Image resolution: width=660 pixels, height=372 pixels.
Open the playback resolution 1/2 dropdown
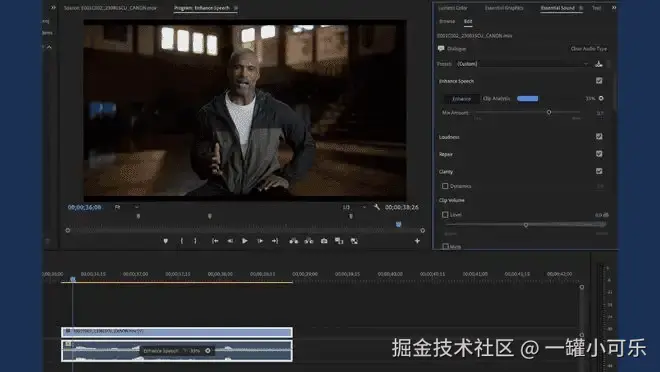click(x=354, y=207)
